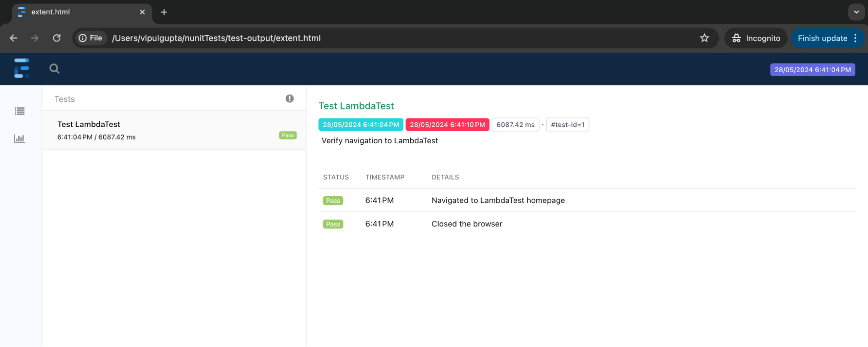
Task: Click the Pass badge for the Navigated row
Action: [333, 201]
